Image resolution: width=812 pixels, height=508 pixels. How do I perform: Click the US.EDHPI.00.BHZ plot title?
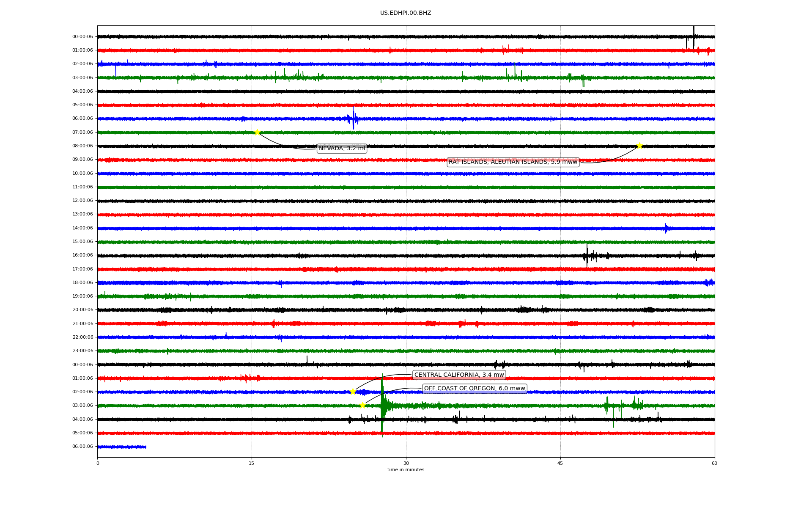pos(405,13)
